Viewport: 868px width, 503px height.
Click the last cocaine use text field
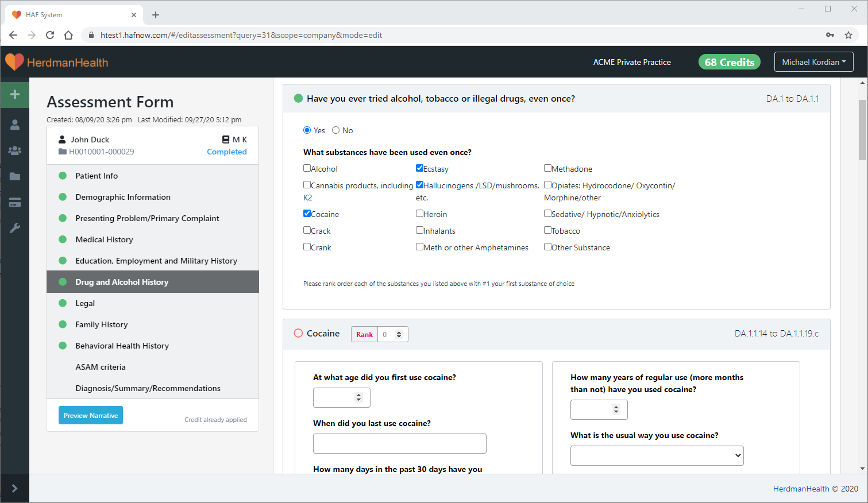tap(399, 443)
